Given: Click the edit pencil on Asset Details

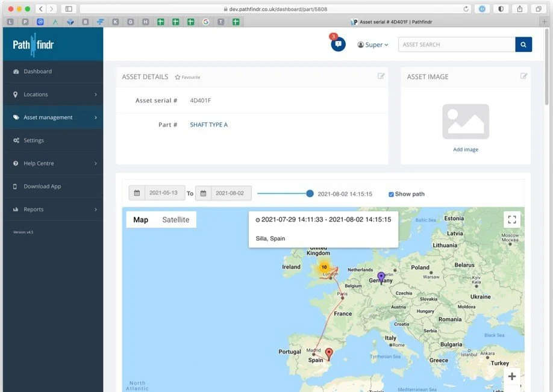Looking at the screenshot, I should click(381, 76).
